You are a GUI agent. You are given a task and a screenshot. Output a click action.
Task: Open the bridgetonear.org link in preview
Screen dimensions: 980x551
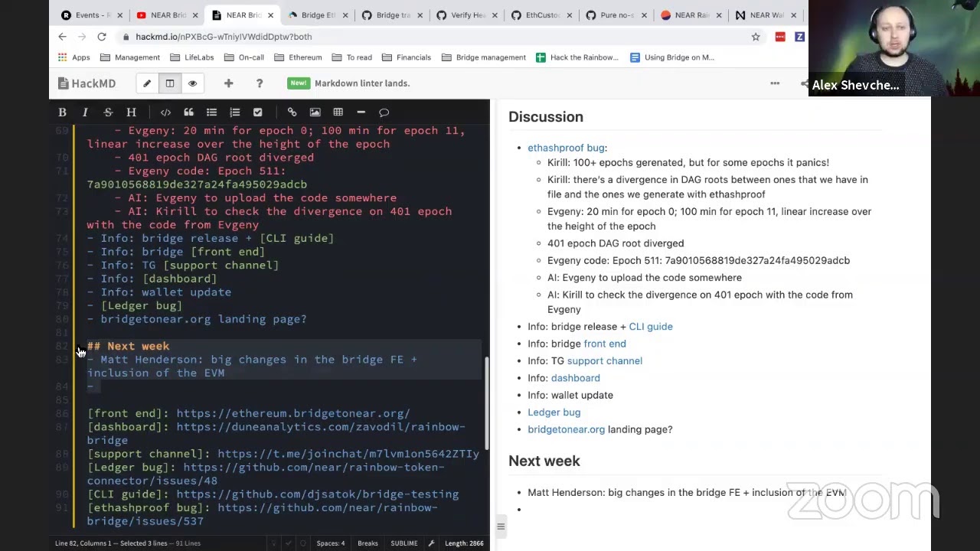tap(566, 429)
